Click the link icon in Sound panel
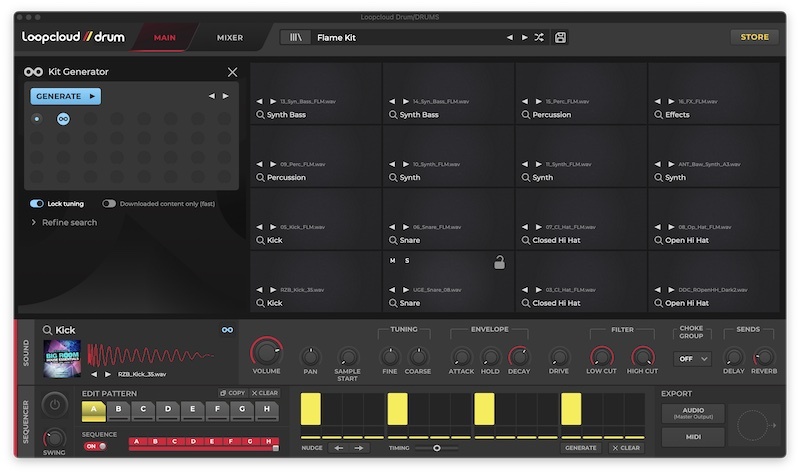This screenshot has height=474, width=800. (x=227, y=330)
